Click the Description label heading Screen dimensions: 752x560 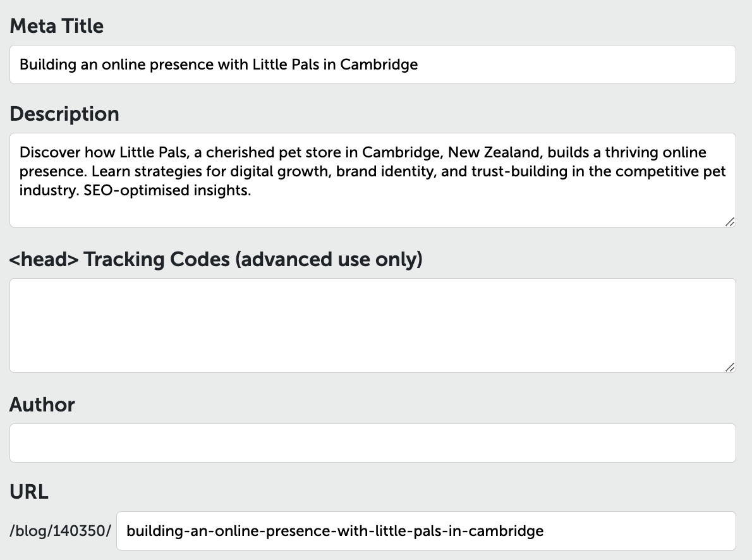(64, 114)
